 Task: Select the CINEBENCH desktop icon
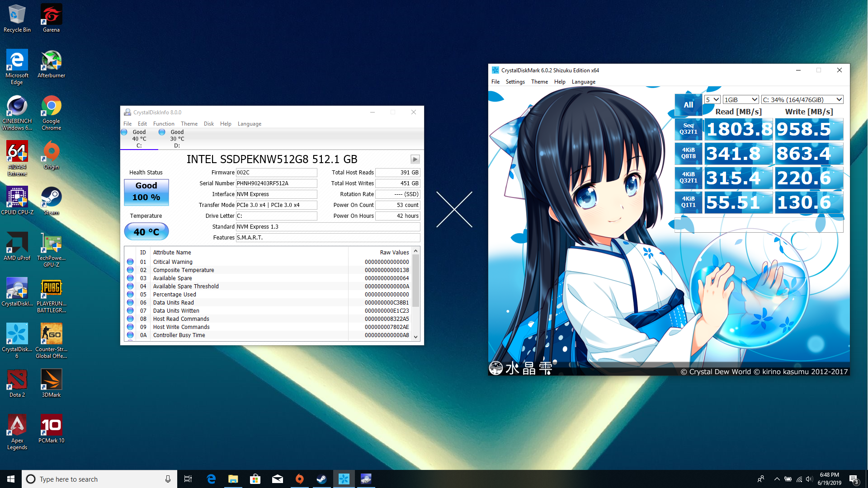17,113
